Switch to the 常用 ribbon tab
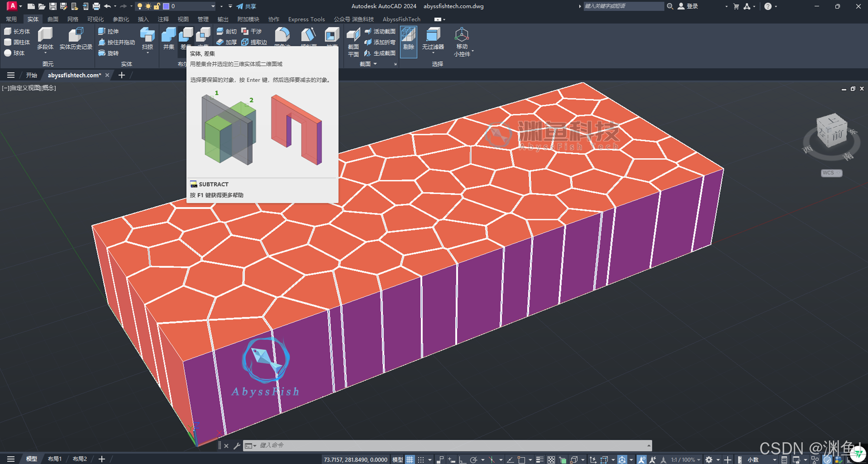Viewport: 868px width, 464px height. pyautogui.click(x=11, y=19)
